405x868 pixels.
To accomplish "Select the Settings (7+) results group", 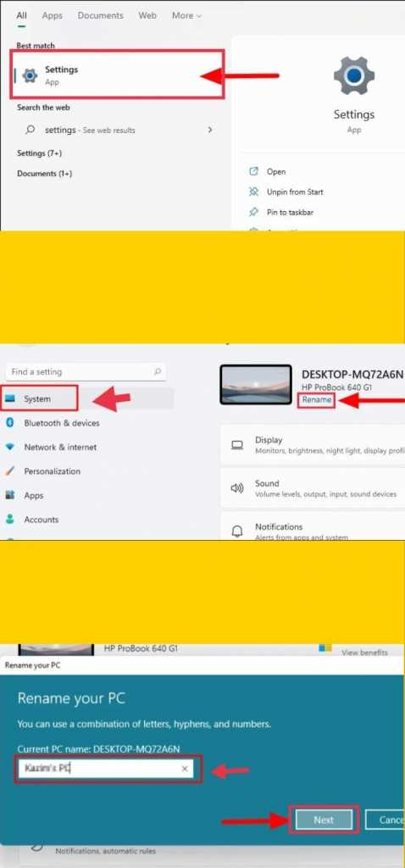I will pyautogui.click(x=39, y=153).
